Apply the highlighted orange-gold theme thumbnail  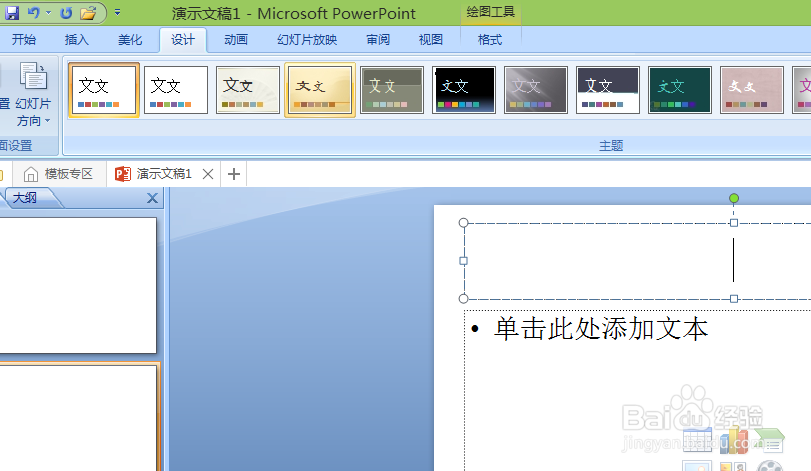pos(320,90)
